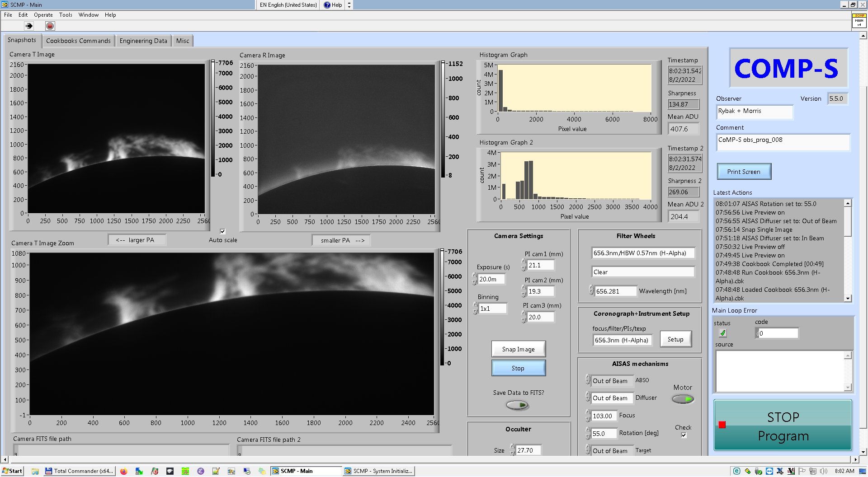Toggle the AISAS Motor switch
Image resolution: width=868 pixels, height=477 pixels.
pyautogui.click(x=683, y=399)
